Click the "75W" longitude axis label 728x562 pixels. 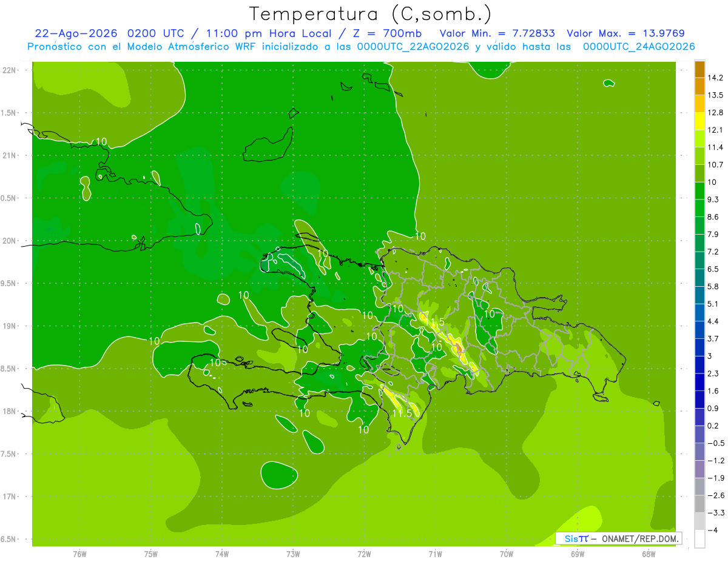tap(150, 554)
